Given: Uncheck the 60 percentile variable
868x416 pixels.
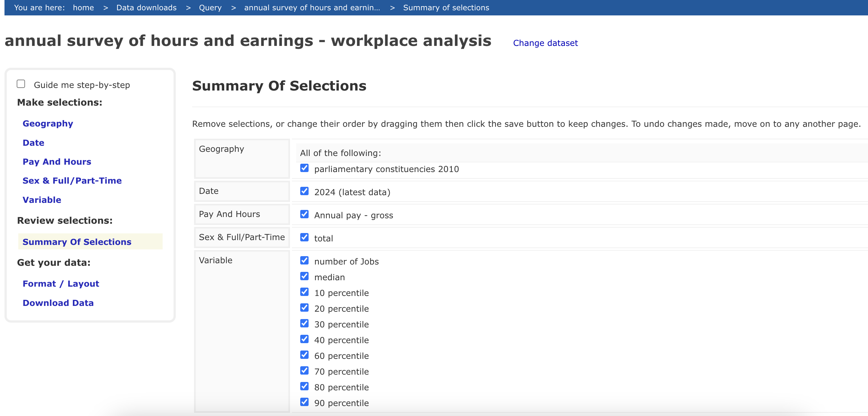Looking at the screenshot, I should (304, 355).
